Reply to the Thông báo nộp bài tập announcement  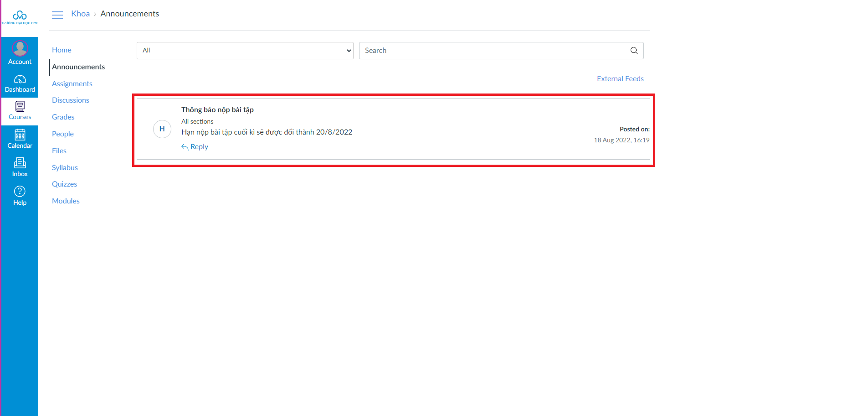point(195,147)
